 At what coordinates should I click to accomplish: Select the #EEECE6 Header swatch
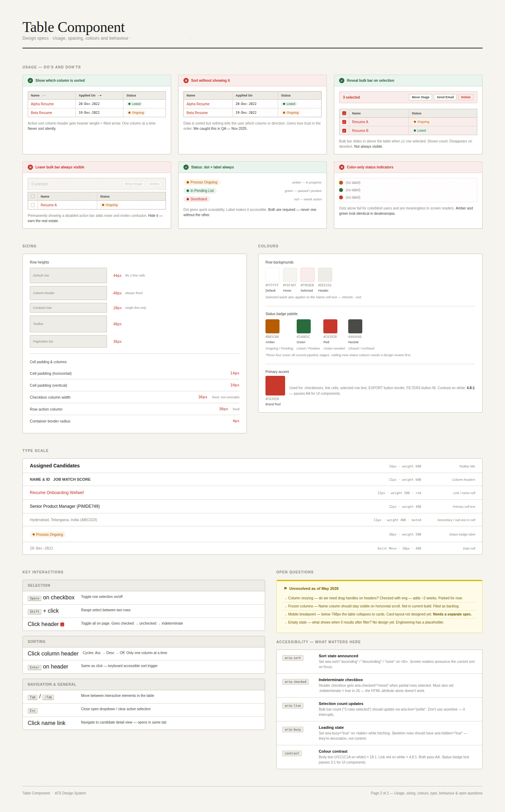[325, 275]
